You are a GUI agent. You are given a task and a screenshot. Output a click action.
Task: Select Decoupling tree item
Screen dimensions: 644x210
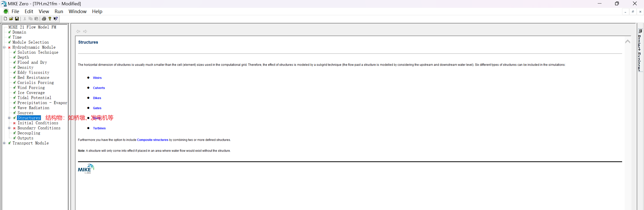(29, 133)
